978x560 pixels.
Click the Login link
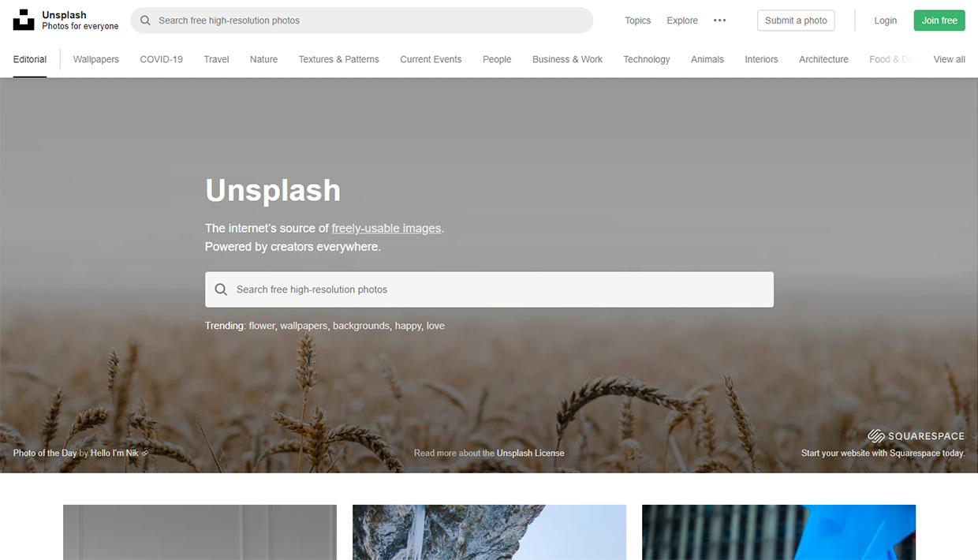[x=885, y=21]
